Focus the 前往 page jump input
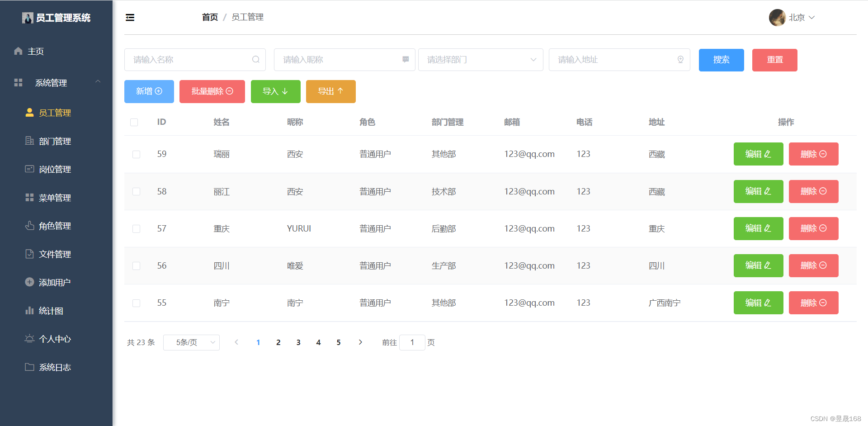This screenshot has height=426, width=868. coord(412,342)
